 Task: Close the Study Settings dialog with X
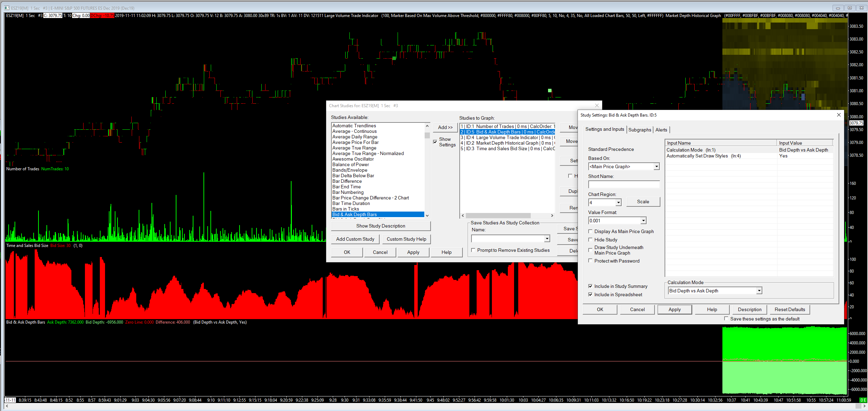839,115
